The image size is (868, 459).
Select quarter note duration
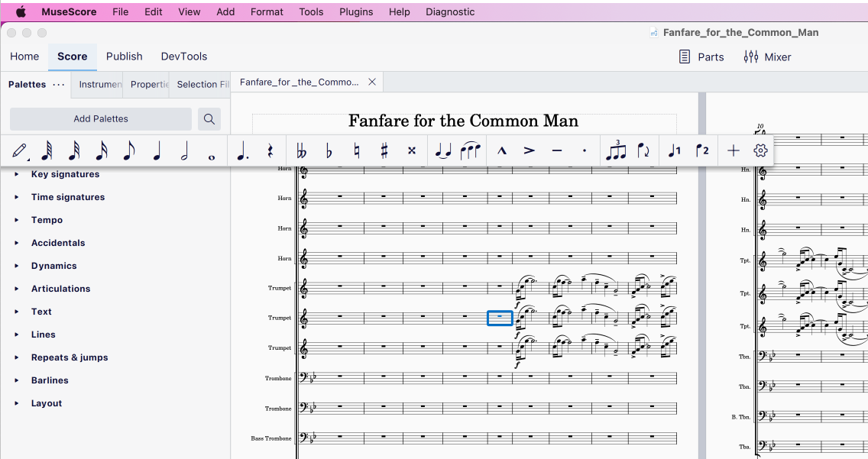(157, 150)
